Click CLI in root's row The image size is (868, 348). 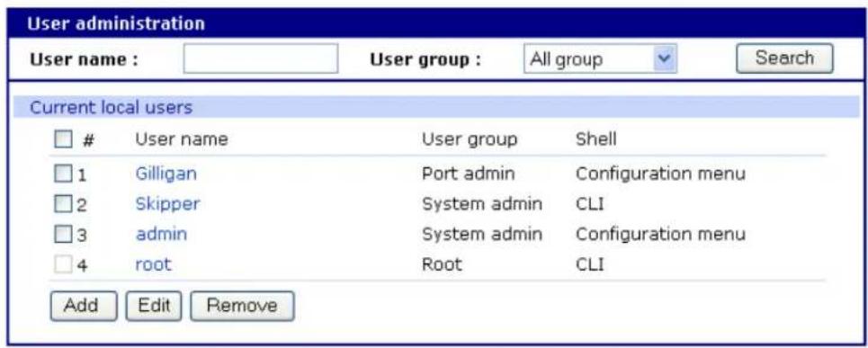coord(589,264)
